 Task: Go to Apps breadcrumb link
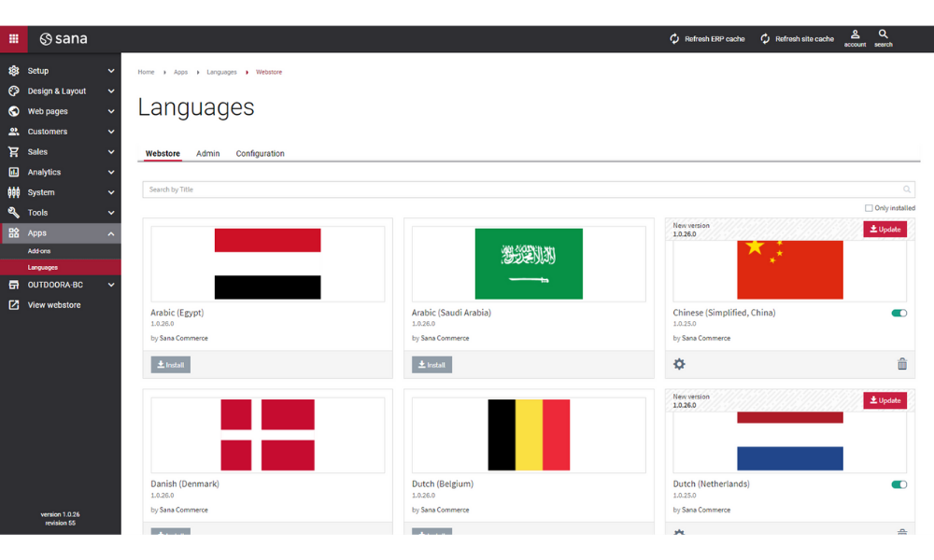(180, 72)
